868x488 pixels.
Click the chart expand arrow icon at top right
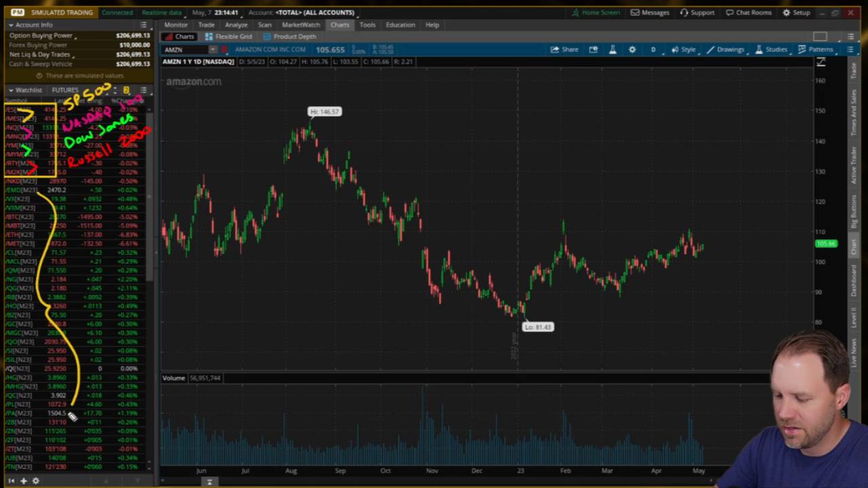[x=821, y=62]
